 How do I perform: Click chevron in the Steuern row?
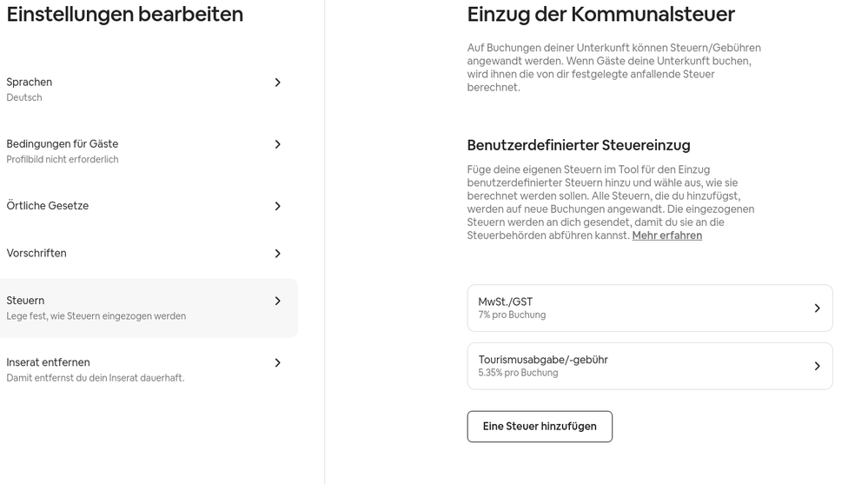[278, 301]
